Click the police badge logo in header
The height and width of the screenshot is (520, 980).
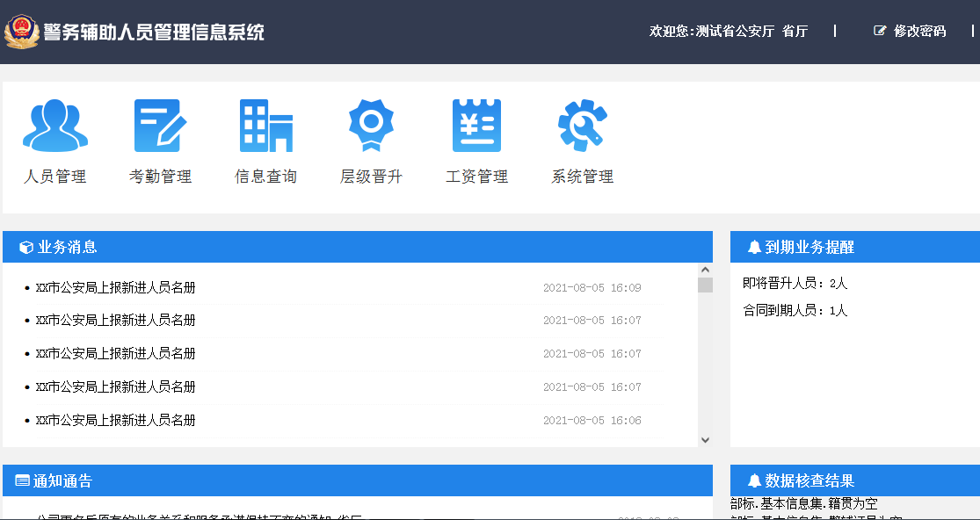pyautogui.click(x=22, y=32)
